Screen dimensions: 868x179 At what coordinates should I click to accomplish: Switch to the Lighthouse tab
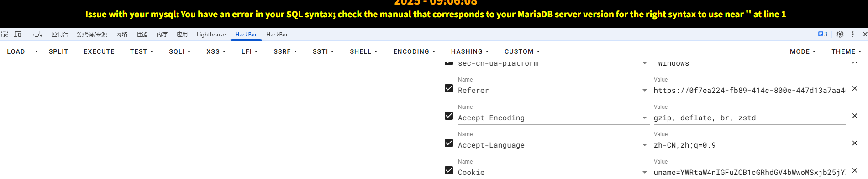coord(211,34)
